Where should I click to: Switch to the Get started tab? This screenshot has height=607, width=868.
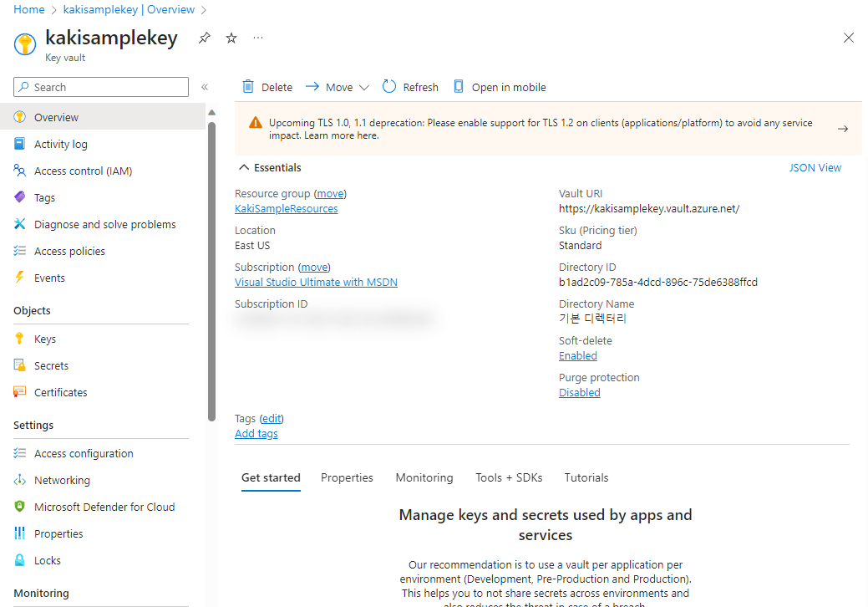coord(271,477)
